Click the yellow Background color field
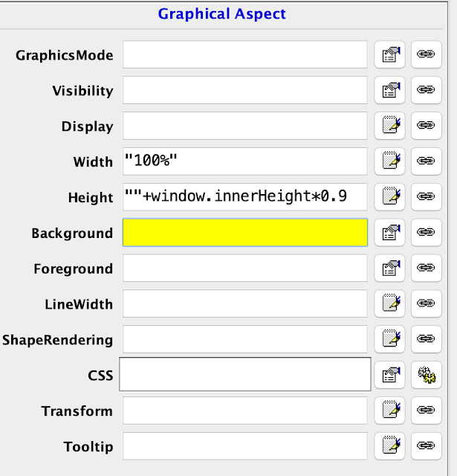The height and width of the screenshot is (476, 457). 244,233
